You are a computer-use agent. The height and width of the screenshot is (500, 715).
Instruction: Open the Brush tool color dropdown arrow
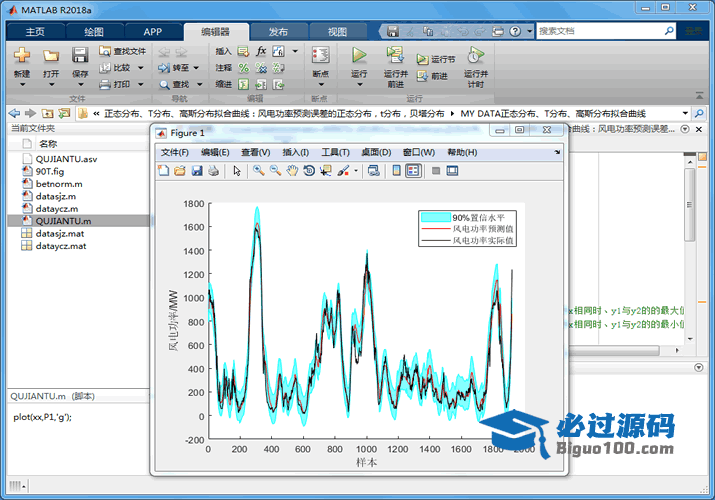[356, 171]
